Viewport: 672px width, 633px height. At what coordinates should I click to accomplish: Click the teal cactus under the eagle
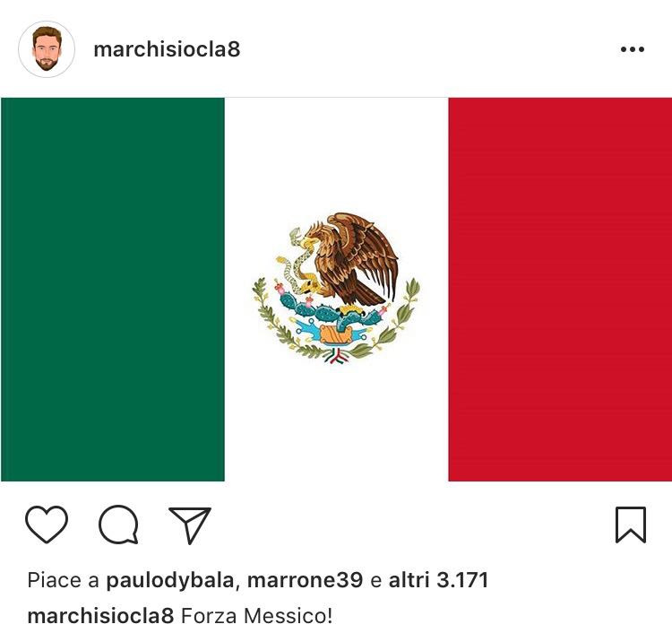328,308
